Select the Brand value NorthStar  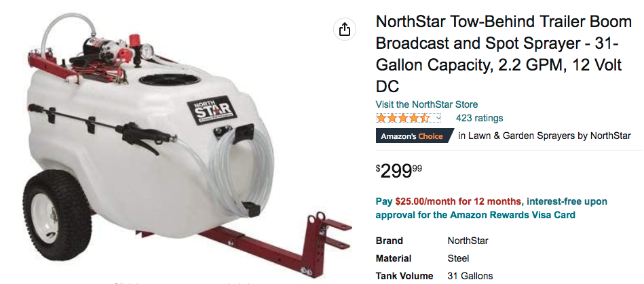pyautogui.click(x=468, y=241)
